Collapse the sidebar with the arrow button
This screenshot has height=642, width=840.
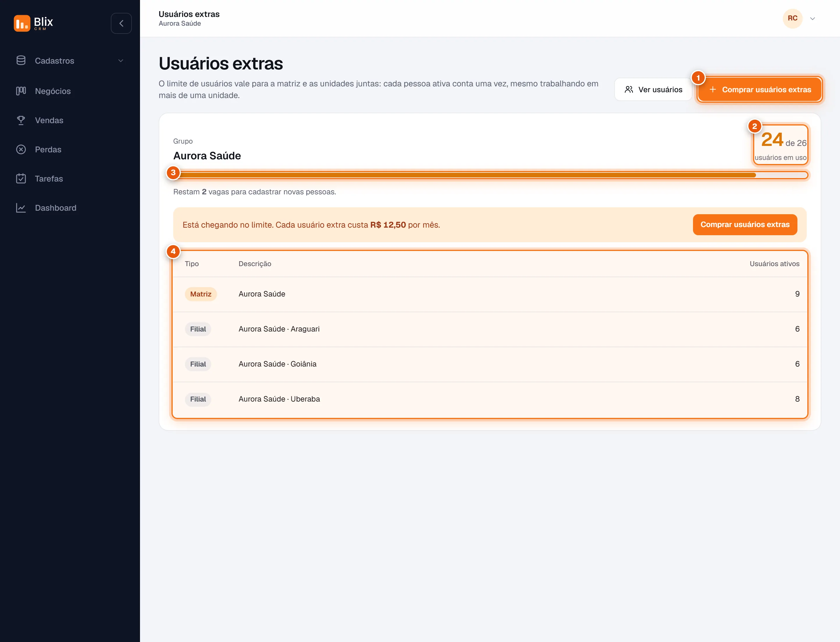121,23
